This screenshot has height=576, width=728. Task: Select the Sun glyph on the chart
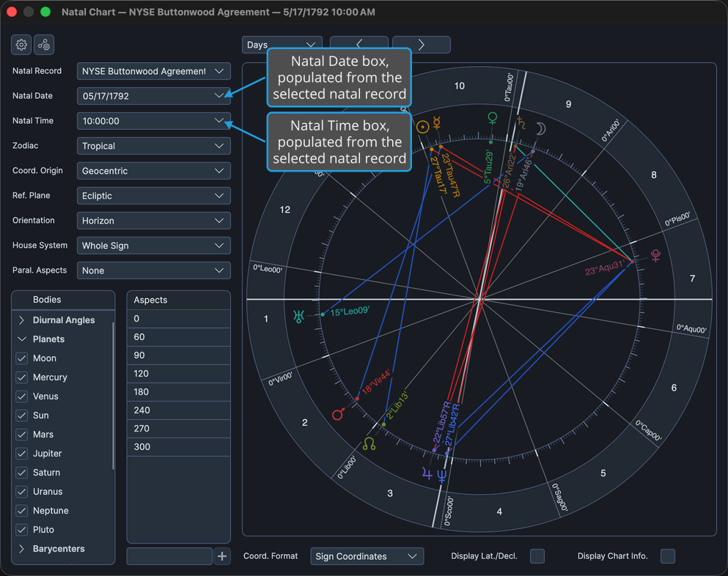click(x=422, y=127)
